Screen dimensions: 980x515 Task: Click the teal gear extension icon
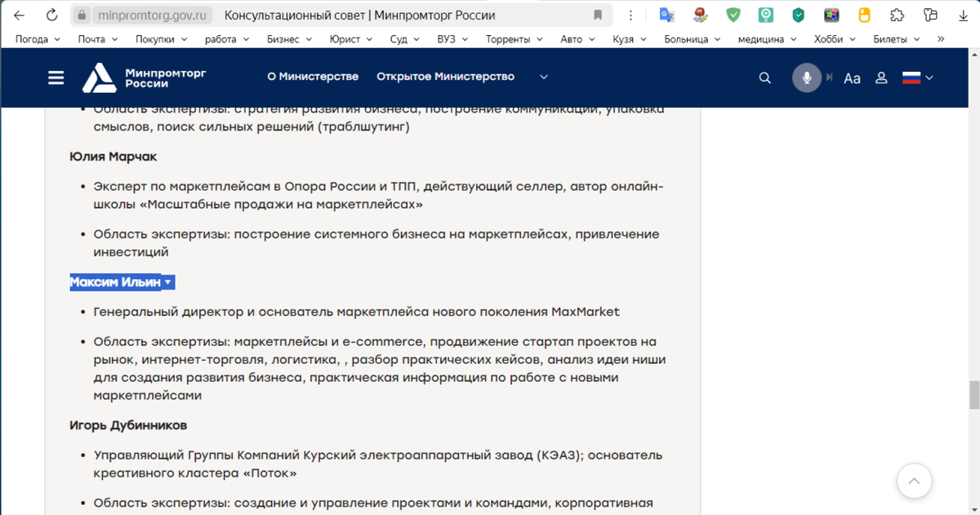(765, 15)
